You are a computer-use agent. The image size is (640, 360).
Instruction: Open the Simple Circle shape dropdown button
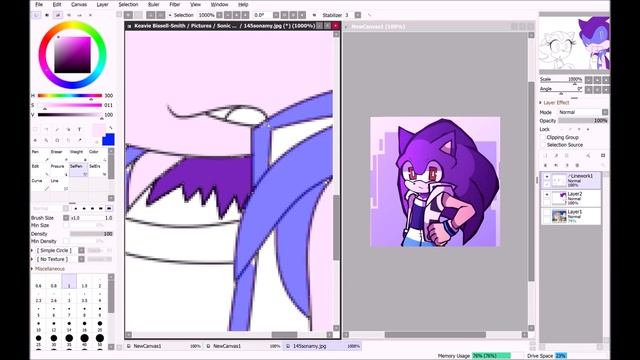[x=81, y=250]
